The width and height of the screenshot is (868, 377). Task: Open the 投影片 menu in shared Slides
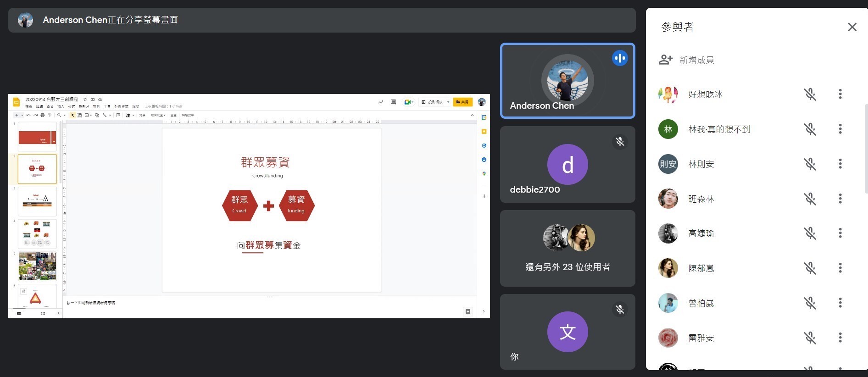point(84,106)
